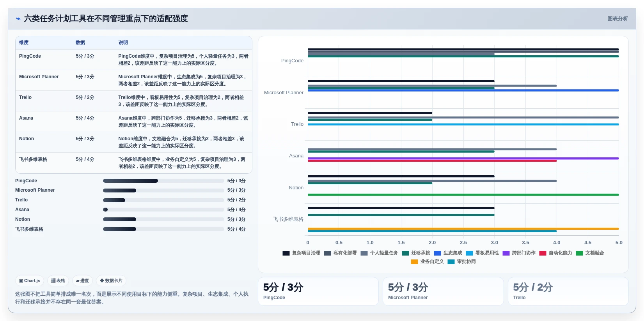Click the Trello label on chart axis
Viewport: 644px width, 321px height.
pyautogui.click(x=297, y=124)
